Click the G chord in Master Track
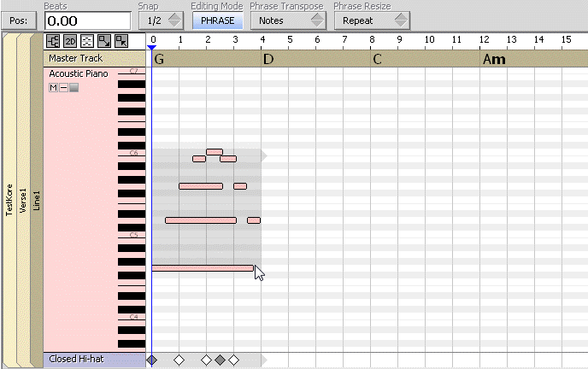This screenshot has width=588, height=369. point(159,59)
